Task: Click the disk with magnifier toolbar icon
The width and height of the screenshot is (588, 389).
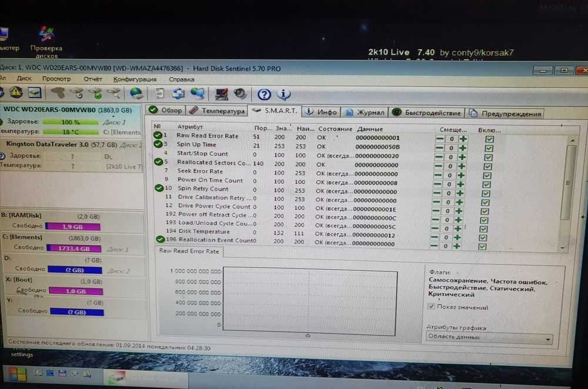Action: pos(114,93)
